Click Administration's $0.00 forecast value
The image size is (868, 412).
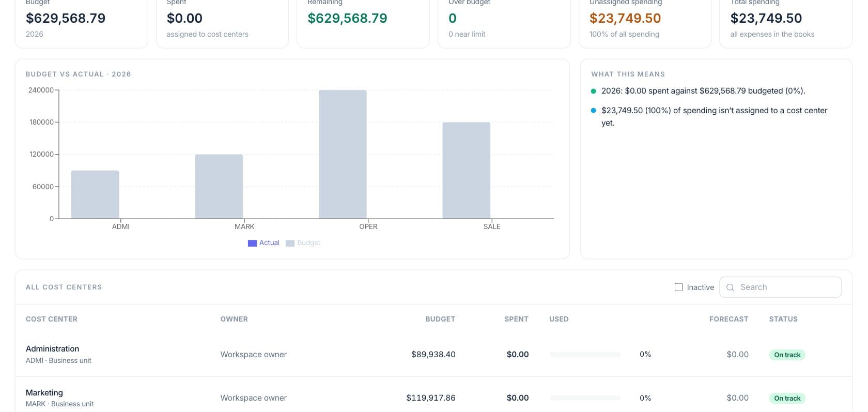coord(737,354)
